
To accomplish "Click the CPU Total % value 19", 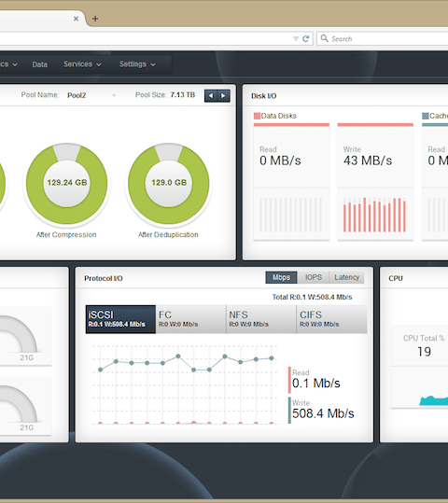I will [424, 352].
